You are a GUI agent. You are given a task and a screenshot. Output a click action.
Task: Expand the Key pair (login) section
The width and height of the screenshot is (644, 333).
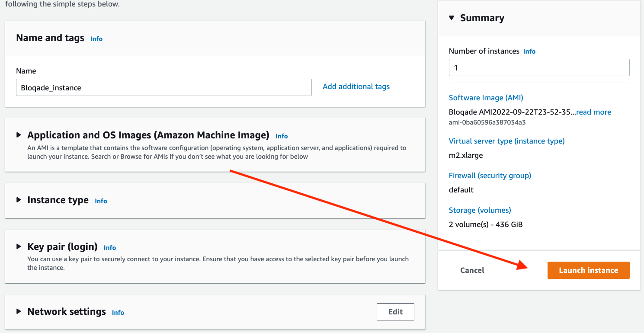click(x=19, y=247)
